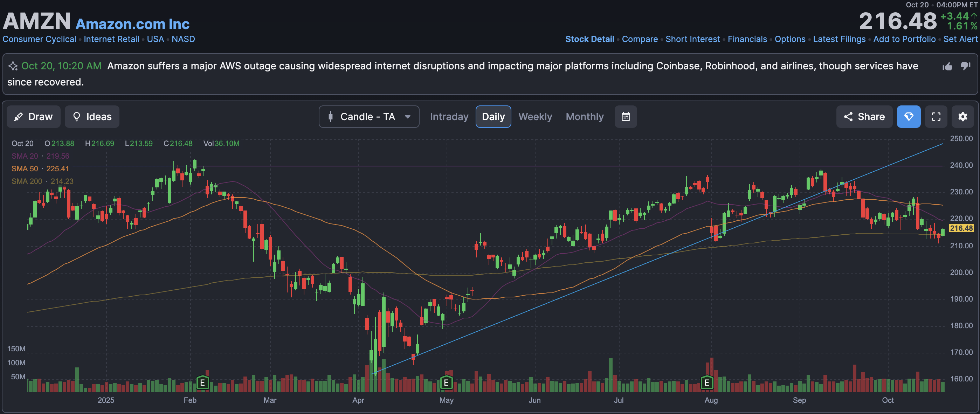This screenshot has height=414, width=980.
Task: Click the August earnings E marker
Action: [x=706, y=382]
